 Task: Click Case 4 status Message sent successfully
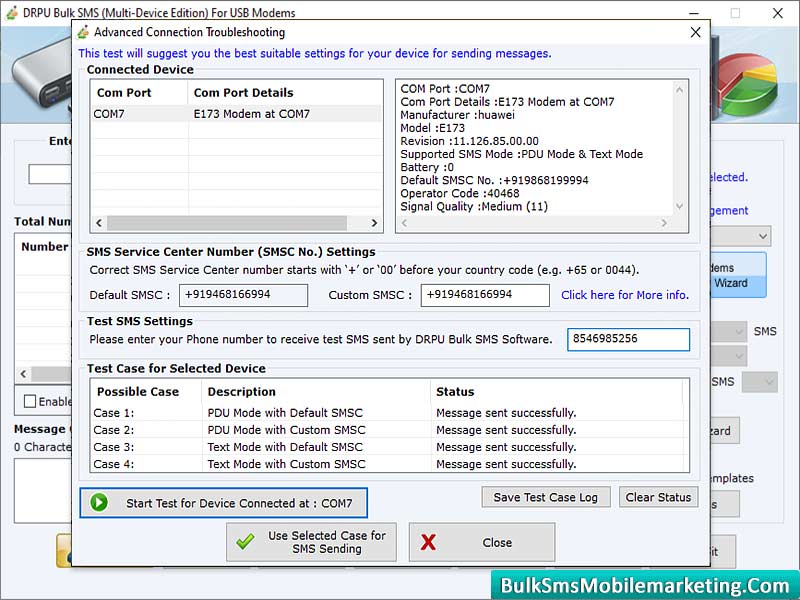506,464
